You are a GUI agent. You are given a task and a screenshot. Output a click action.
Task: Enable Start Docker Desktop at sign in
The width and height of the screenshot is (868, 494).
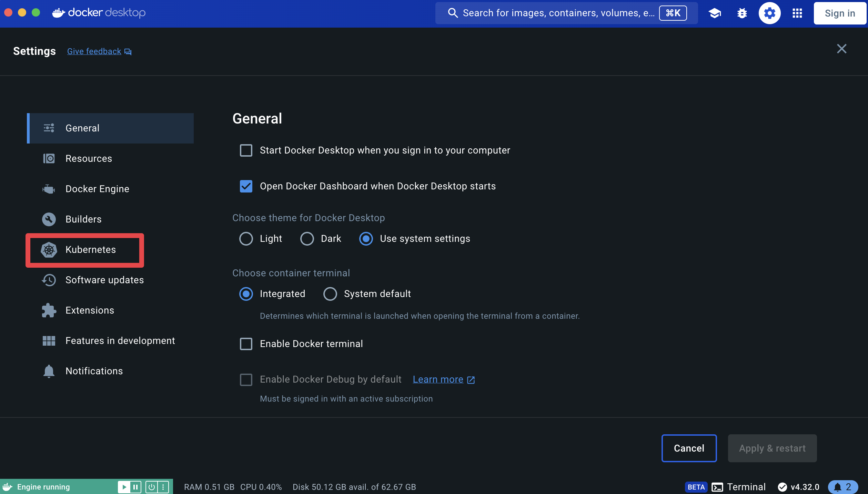246,150
